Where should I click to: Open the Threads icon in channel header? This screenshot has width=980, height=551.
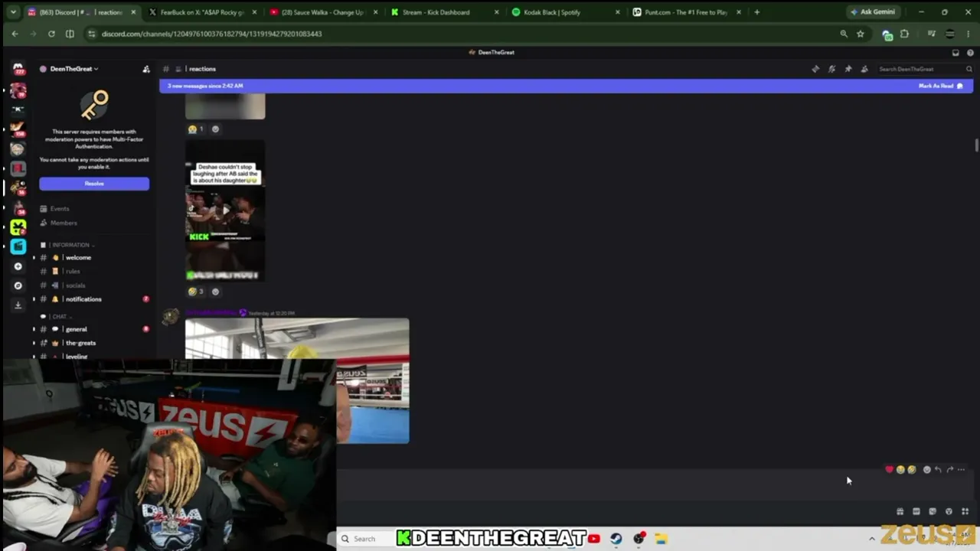point(815,69)
